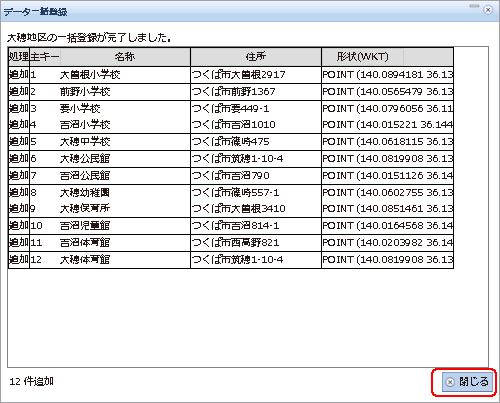Select the 前野小学校 row
500x403 pixels.
tap(231, 92)
